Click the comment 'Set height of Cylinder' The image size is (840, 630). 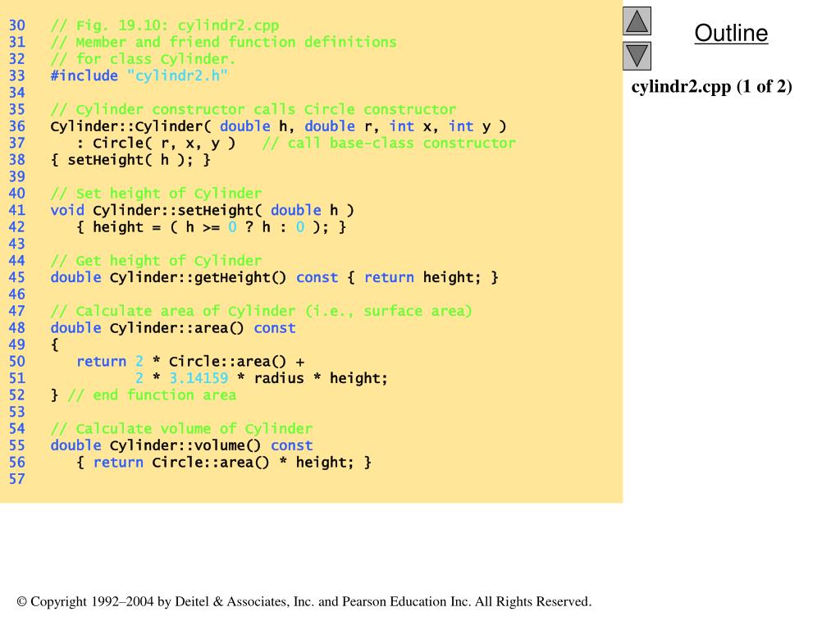pyautogui.click(x=156, y=194)
